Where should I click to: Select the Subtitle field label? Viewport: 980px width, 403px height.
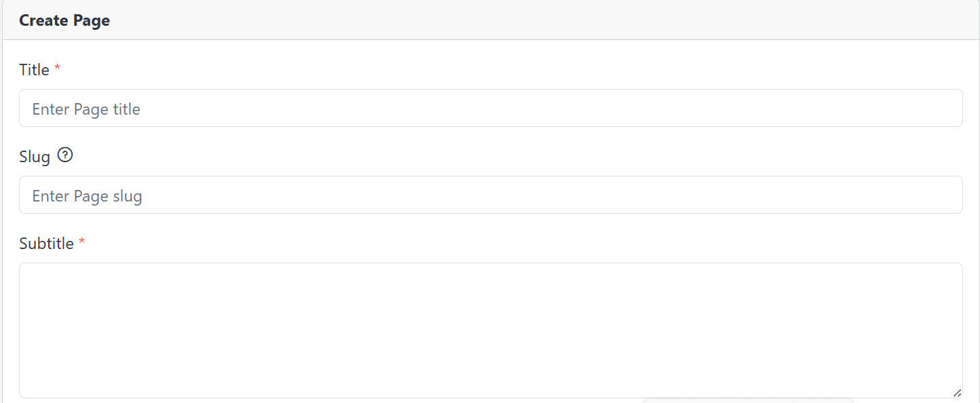click(46, 244)
